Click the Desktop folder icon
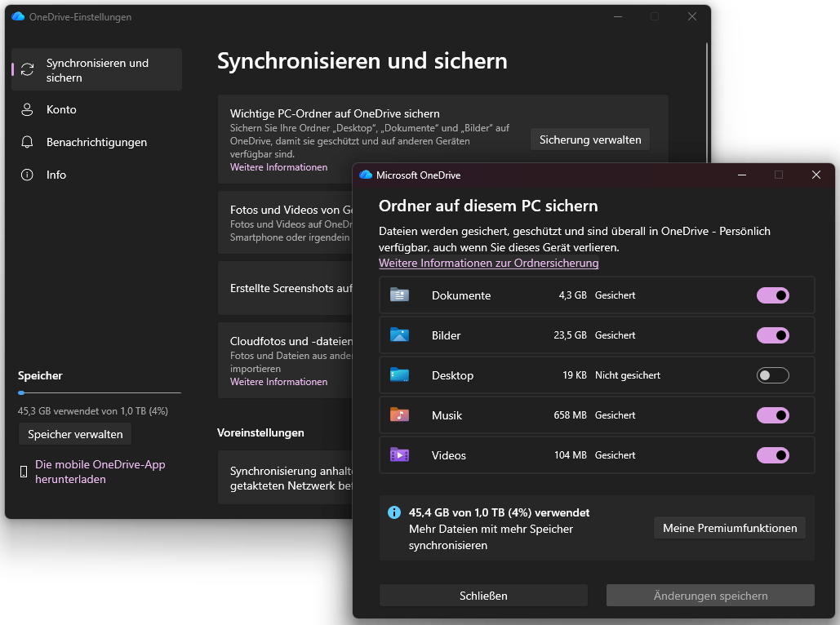The height and width of the screenshot is (625, 840). pos(400,375)
